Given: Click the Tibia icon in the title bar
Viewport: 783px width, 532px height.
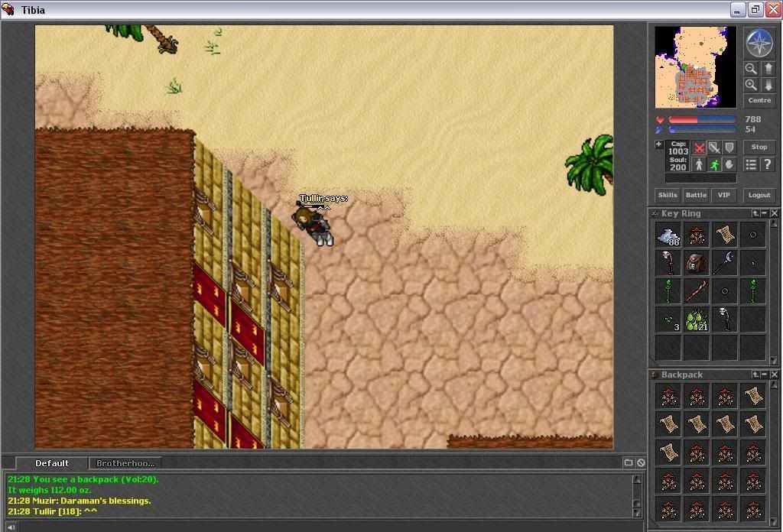Looking at the screenshot, I should point(8,9).
